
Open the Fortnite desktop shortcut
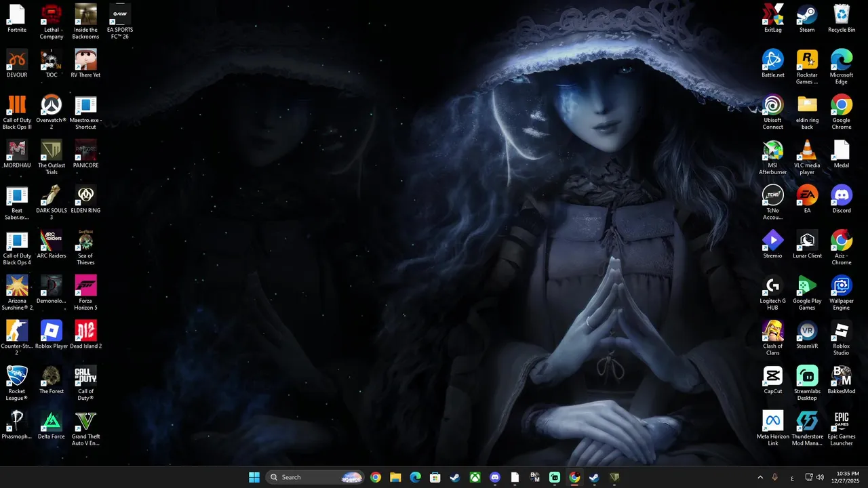click(17, 19)
